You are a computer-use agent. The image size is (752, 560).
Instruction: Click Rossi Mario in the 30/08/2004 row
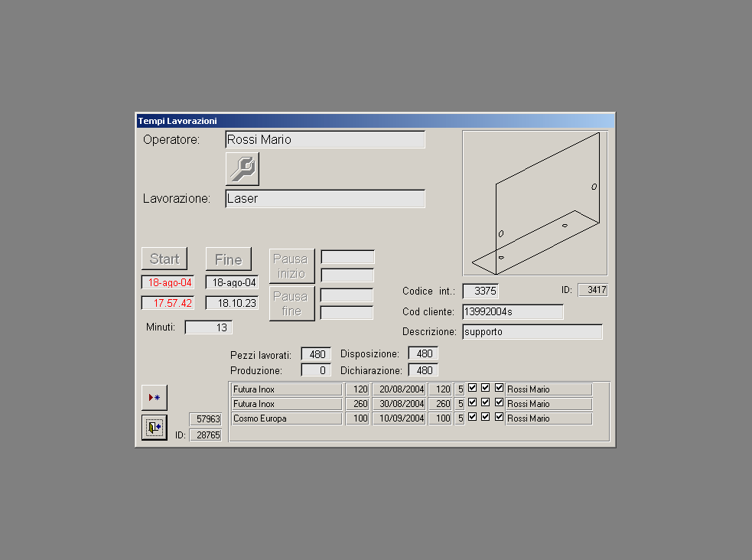[549, 404]
